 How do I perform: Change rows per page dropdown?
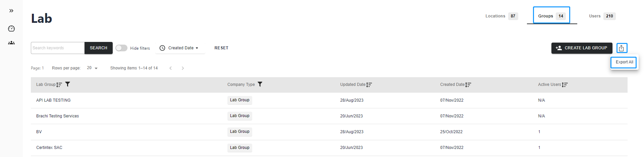(x=92, y=68)
